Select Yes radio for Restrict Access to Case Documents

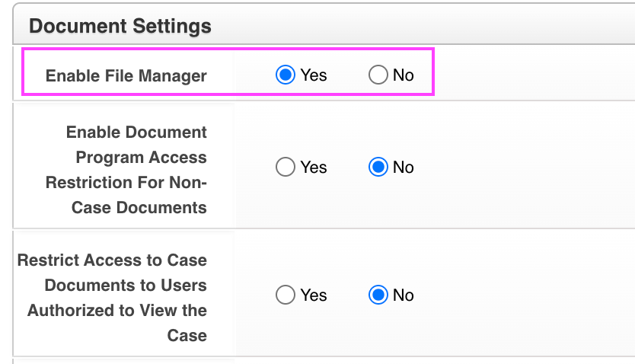286,295
